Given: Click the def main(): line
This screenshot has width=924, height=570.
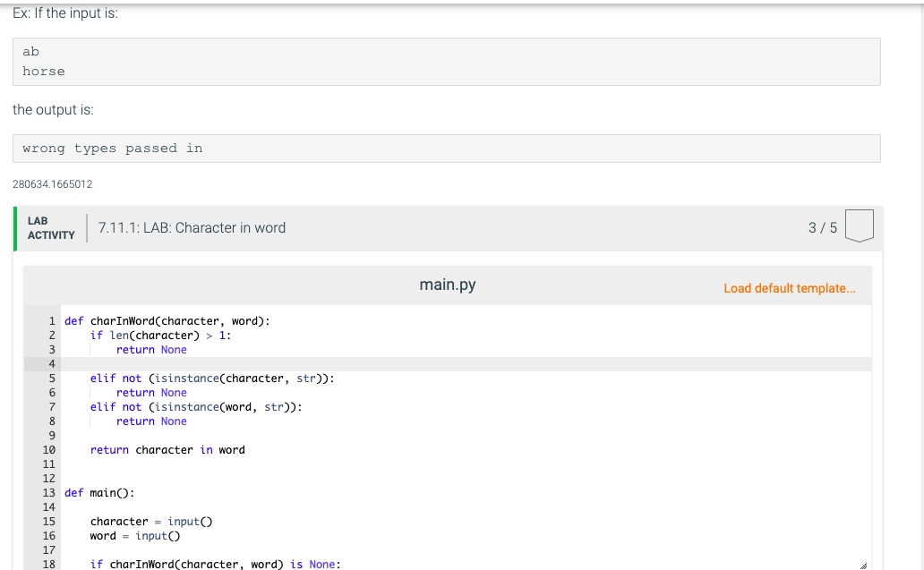Looking at the screenshot, I should [98, 492].
